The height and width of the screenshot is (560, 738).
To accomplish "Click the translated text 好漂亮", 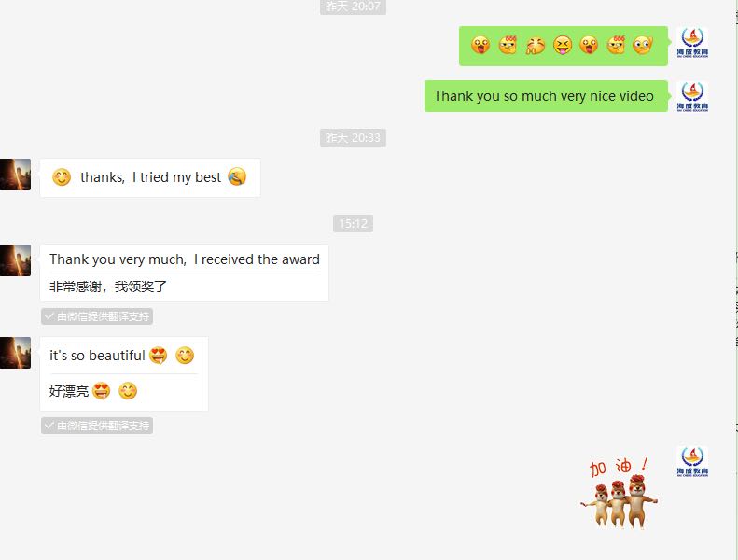I will pos(69,391).
